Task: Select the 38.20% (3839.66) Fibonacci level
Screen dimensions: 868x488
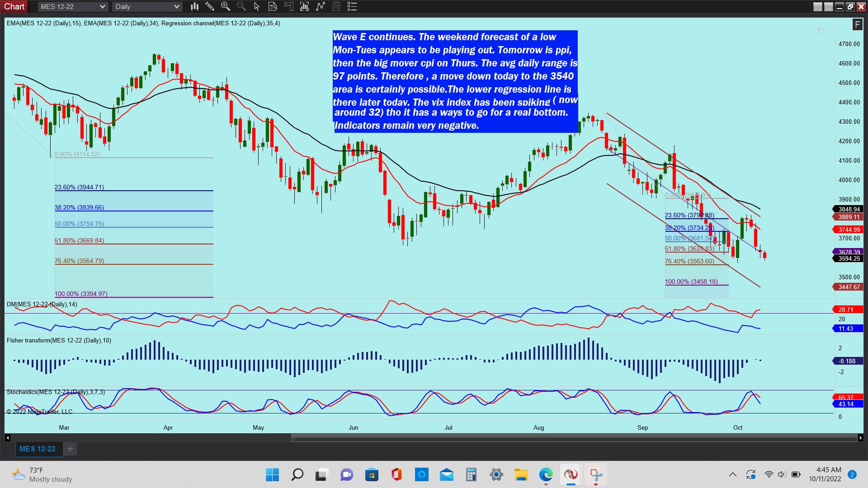Action: pyautogui.click(x=79, y=207)
